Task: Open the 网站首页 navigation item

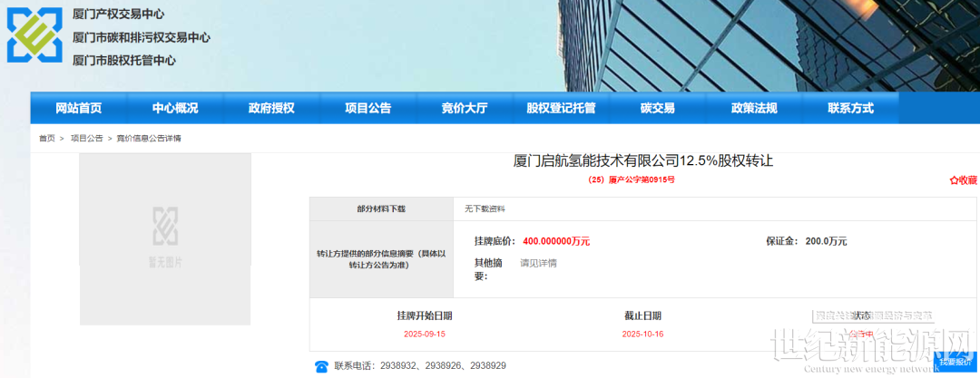Action: (79, 108)
